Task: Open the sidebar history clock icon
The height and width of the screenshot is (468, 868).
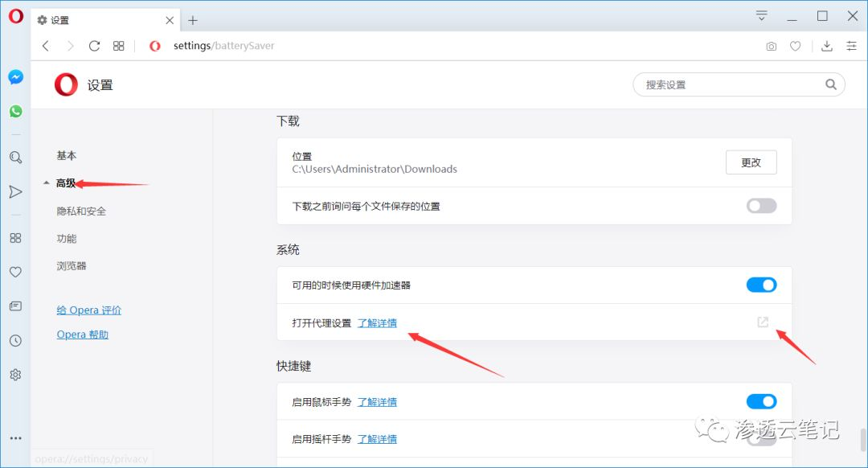Action: click(15, 341)
